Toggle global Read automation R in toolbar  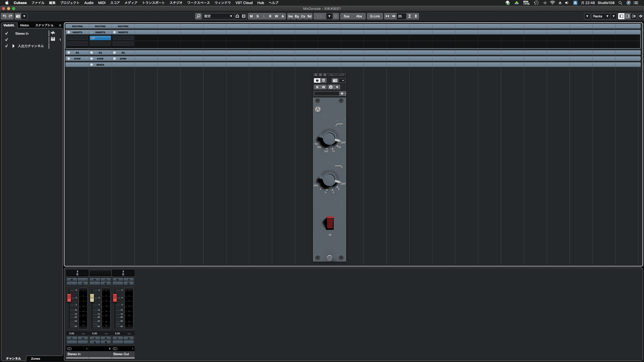click(270, 16)
